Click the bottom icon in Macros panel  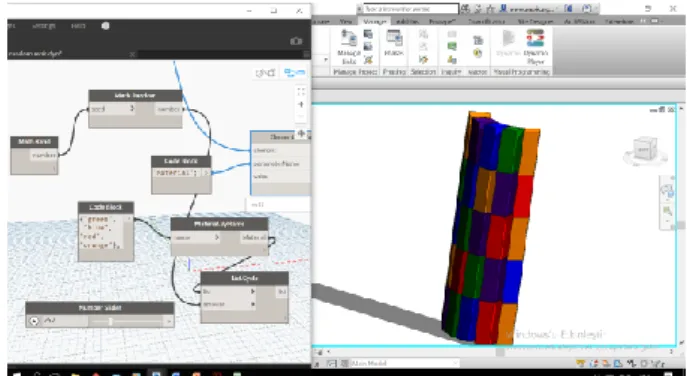point(478,53)
